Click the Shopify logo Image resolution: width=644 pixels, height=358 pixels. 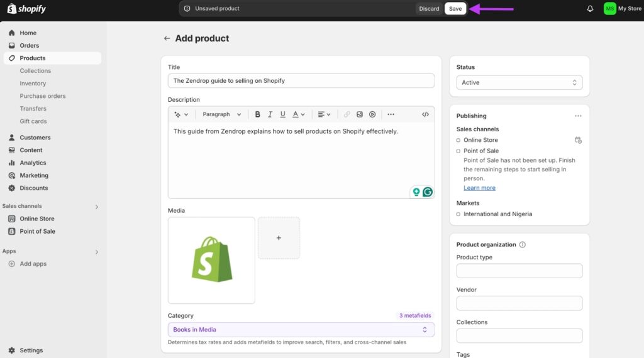(x=26, y=9)
